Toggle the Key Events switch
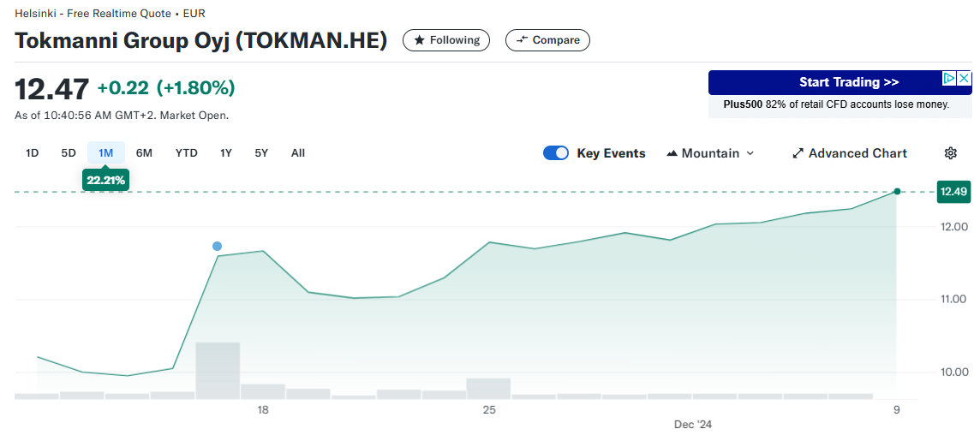Viewport: 980px width, 435px height. pyautogui.click(x=556, y=153)
